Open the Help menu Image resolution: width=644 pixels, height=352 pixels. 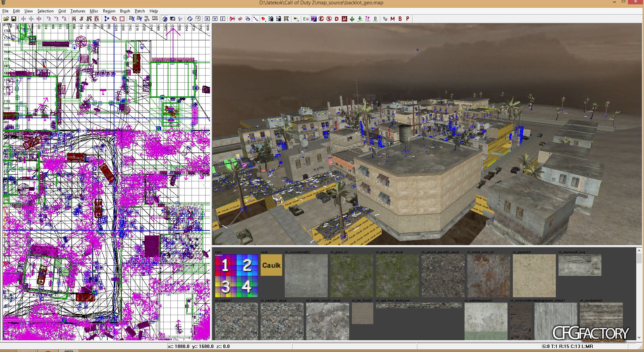pyautogui.click(x=154, y=11)
